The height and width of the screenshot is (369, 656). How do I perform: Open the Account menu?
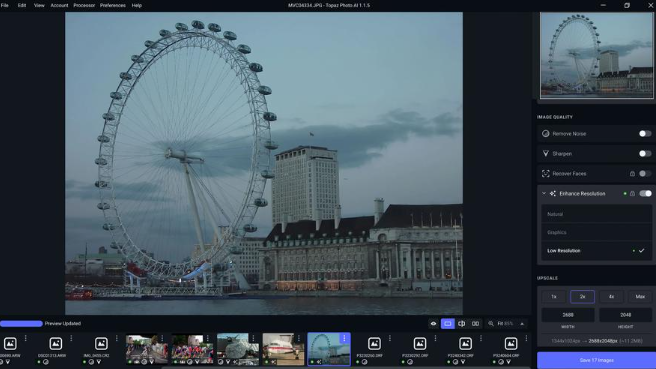59,5
